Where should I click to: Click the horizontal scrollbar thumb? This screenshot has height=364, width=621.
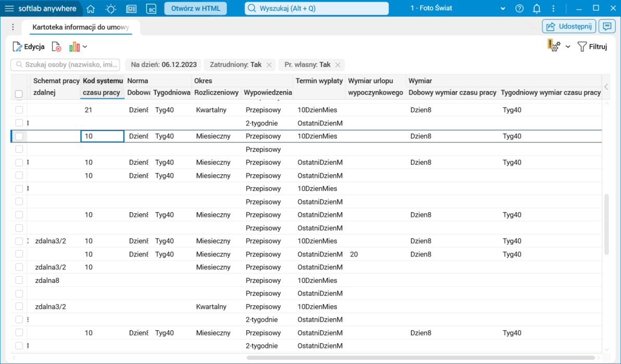[421, 358]
